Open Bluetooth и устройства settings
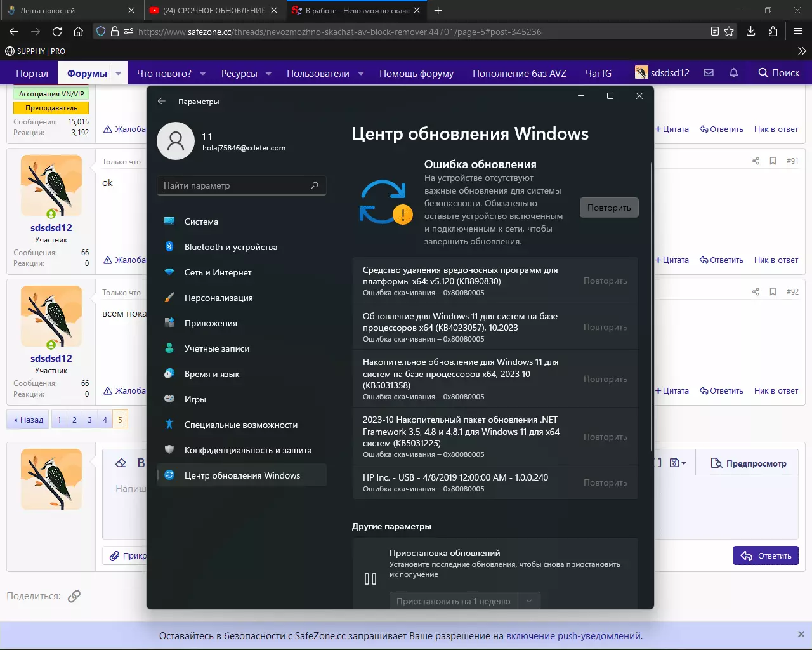This screenshot has height=650, width=812. click(x=241, y=247)
